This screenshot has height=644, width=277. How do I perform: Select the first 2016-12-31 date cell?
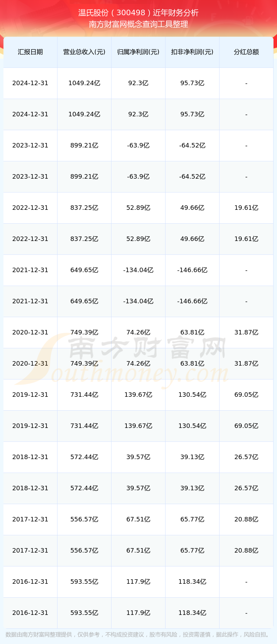[x=30, y=582]
